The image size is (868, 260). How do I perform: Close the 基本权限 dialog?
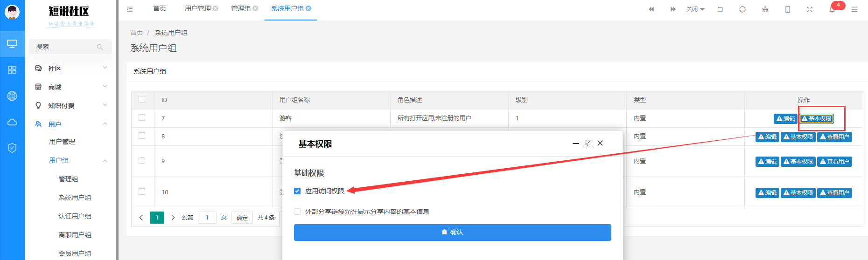[x=600, y=143]
